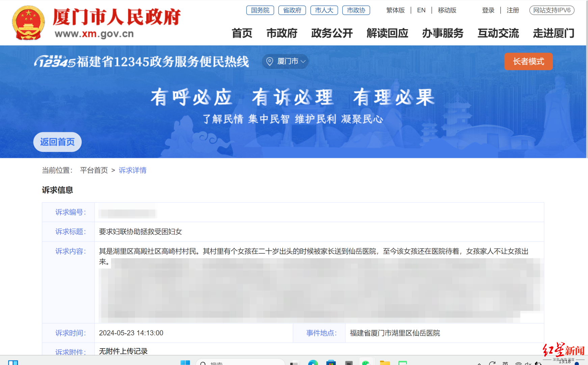Click the location pin icon beside 厦门市
Viewport: 588px width, 365px height.
[270, 61]
